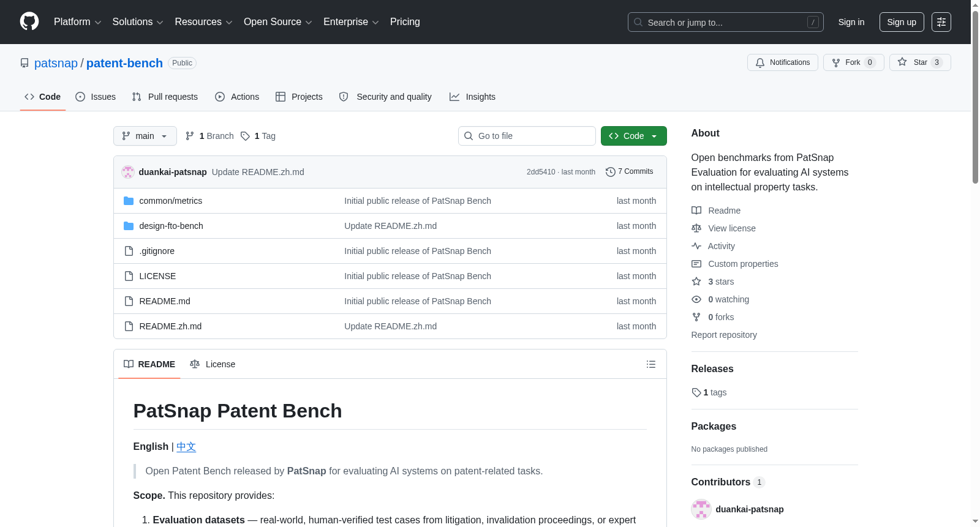This screenshot has height=527, width=980.
Task: Expand the Platform menu
Action: click(77, 22)
